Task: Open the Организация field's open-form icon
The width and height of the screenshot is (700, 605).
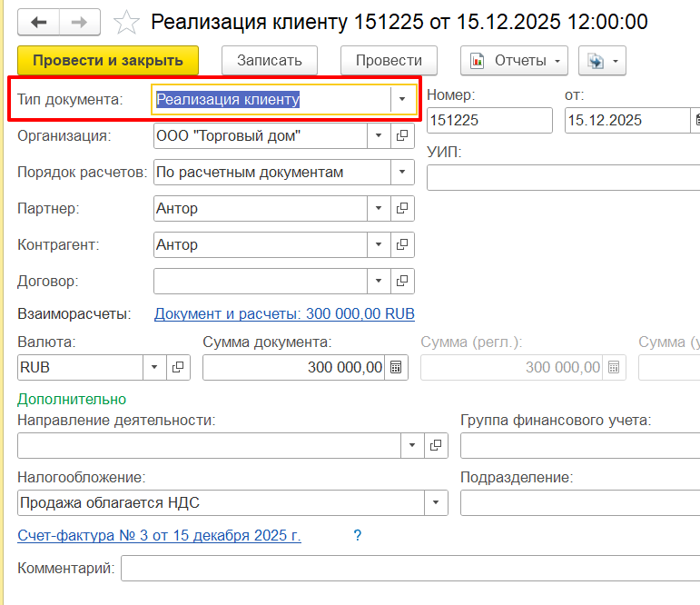Action: point(403,136)
